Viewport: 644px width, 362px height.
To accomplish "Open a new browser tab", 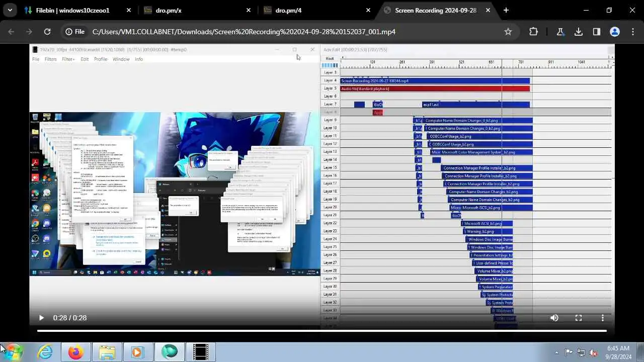I will pos(506,10).
